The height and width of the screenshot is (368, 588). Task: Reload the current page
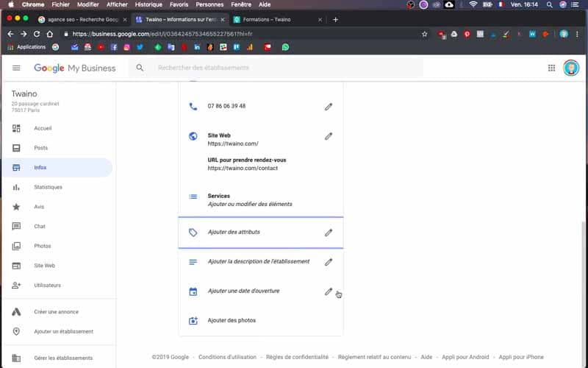(x=37, y=34)
